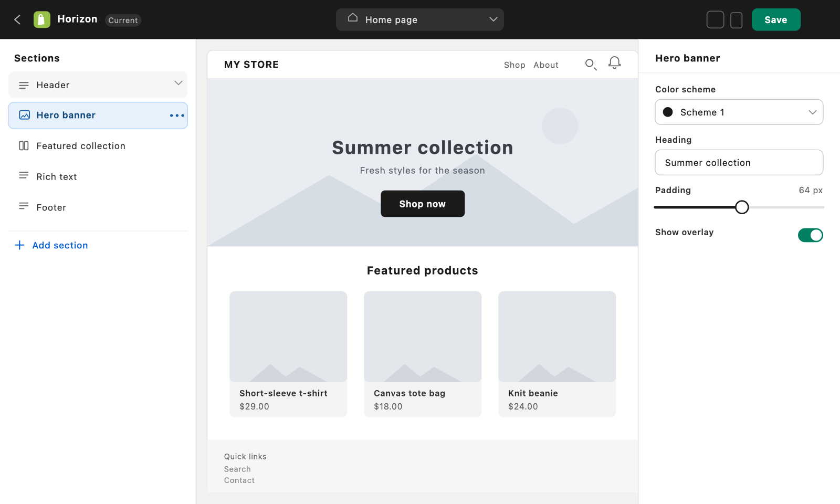Click the Fresh styles for the season subtext
This screenshot has height=504, width=840.
tap(423, 171)
